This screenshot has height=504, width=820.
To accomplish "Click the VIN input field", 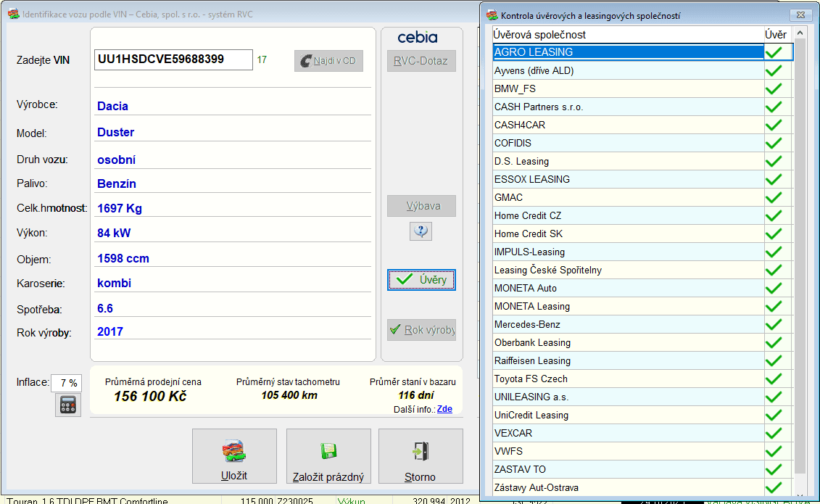I will coord(173,59).
